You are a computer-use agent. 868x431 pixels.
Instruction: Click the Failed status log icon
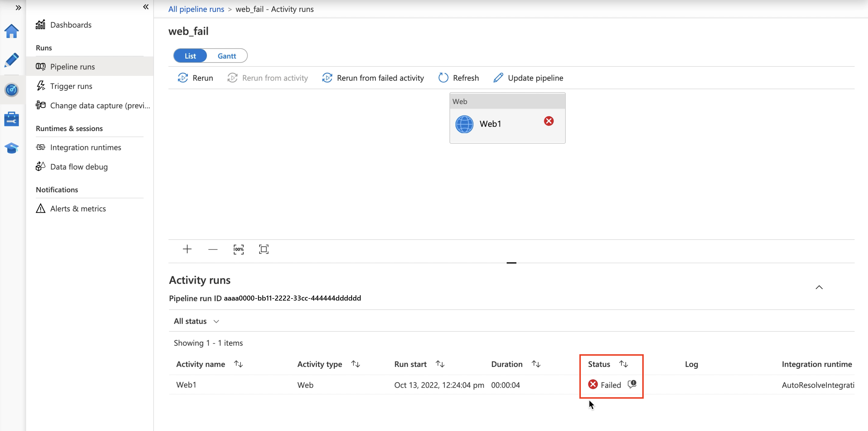click(x=631, y=384)
